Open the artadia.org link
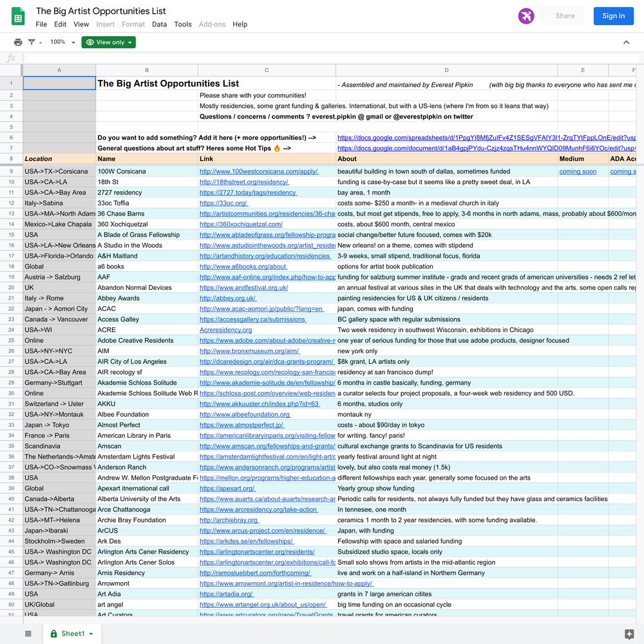The image size is (644, 644). click(226, 594)
